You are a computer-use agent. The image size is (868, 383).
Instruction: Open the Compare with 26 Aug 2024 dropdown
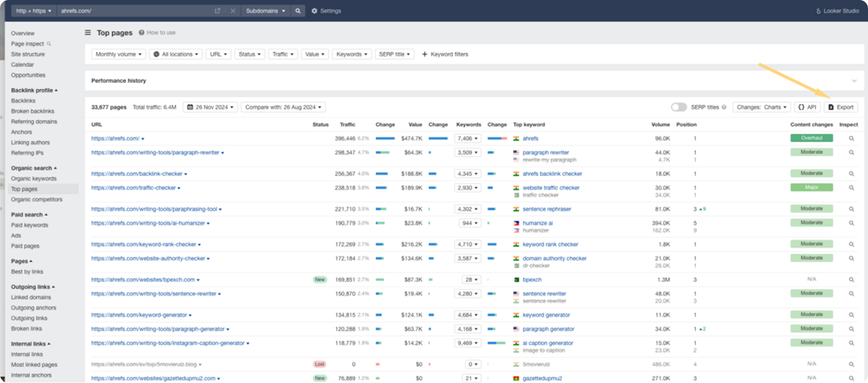click(x=283, y=107)
